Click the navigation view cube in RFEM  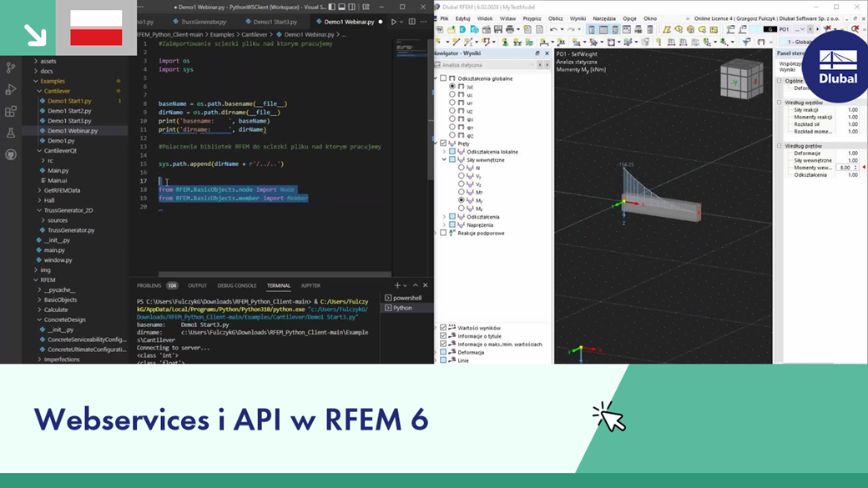(x=740, y=81)
